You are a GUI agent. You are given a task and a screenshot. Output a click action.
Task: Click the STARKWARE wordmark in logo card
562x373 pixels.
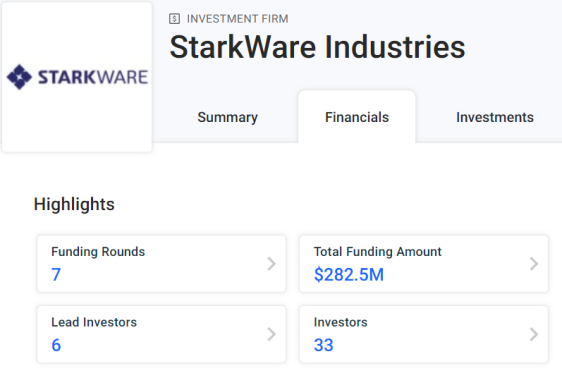point(93,77)
